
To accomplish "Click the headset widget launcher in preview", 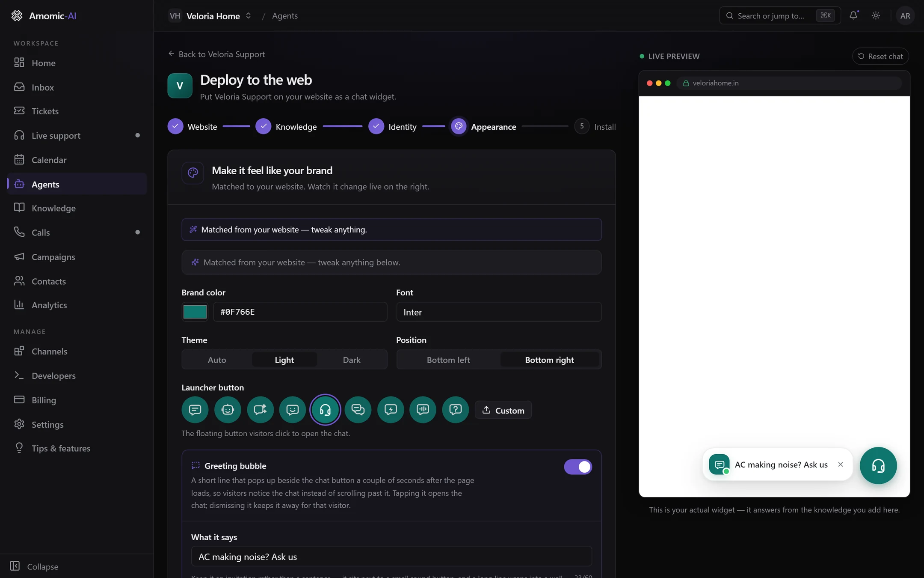I will click(878, 465).
